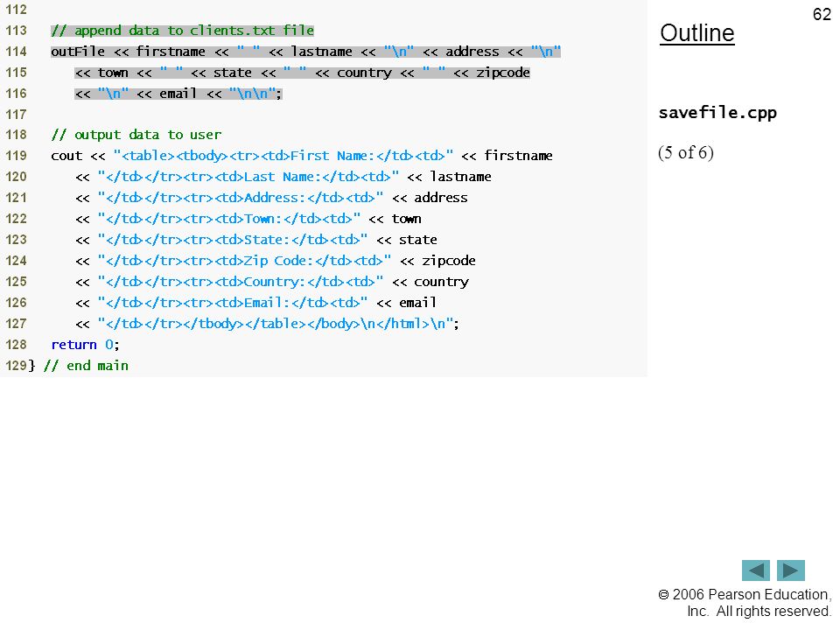Viewport: 840px width, 630px height.
Task: Click line number 117
Action: [16, 114]
